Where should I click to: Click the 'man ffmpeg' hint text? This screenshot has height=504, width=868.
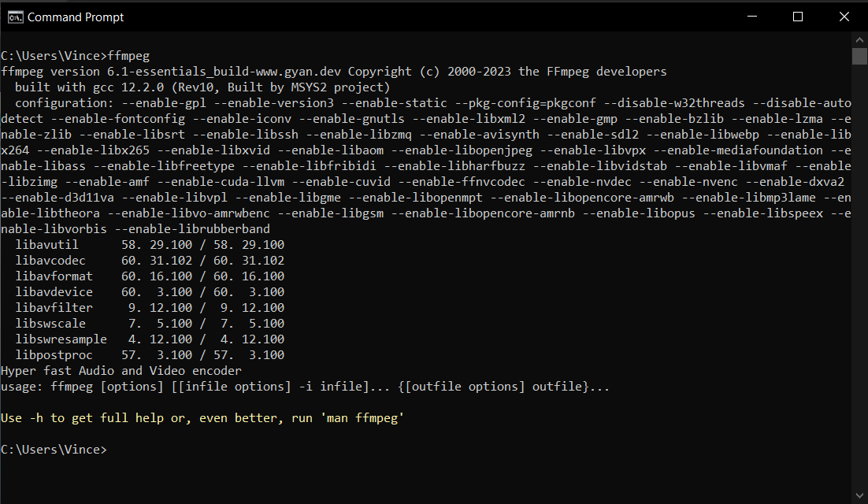[362, 417]
